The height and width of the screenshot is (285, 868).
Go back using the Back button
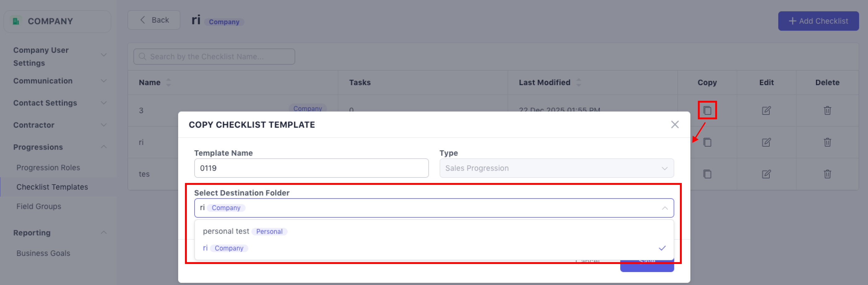(154, 20)
